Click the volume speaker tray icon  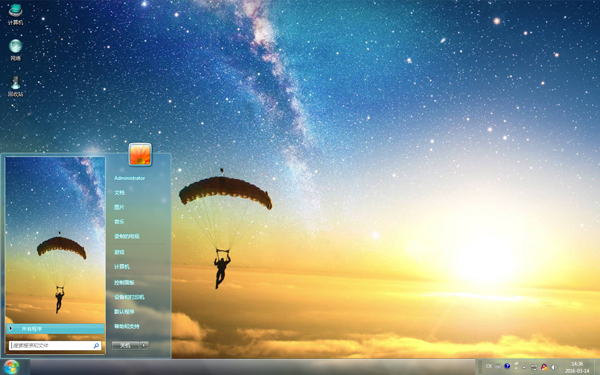(x=554, y=367)
